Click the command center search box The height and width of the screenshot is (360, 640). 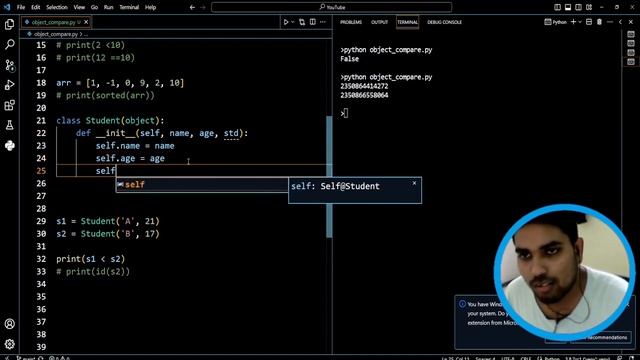coord(331,7)
